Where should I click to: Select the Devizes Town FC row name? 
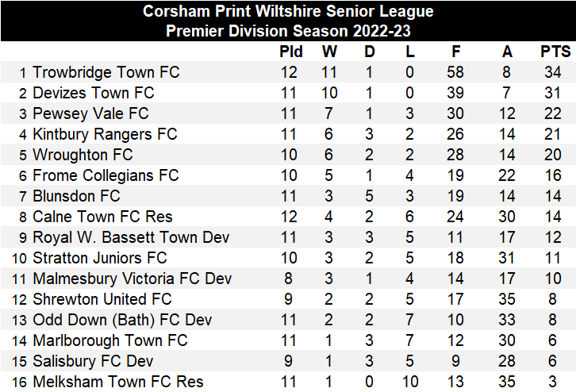click(x=94, y=93)
